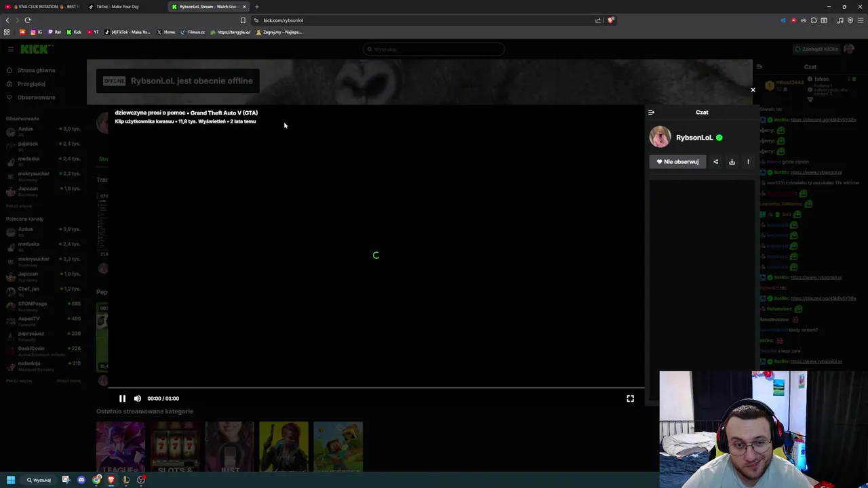Open rudaninja in recommended channels
The width and height of the screenshot is (868, 488).
coord(43,365)
